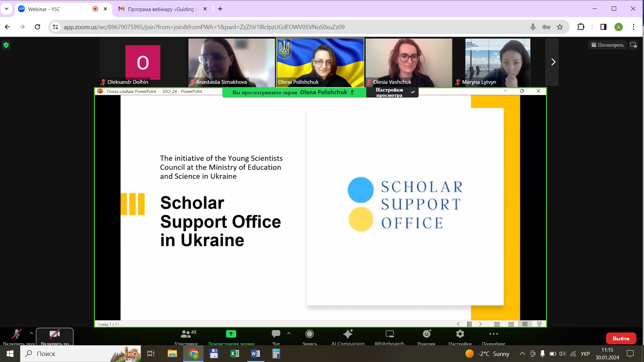Switch to PowerPoint normal view
644x362 pixels.
(497, 324)
